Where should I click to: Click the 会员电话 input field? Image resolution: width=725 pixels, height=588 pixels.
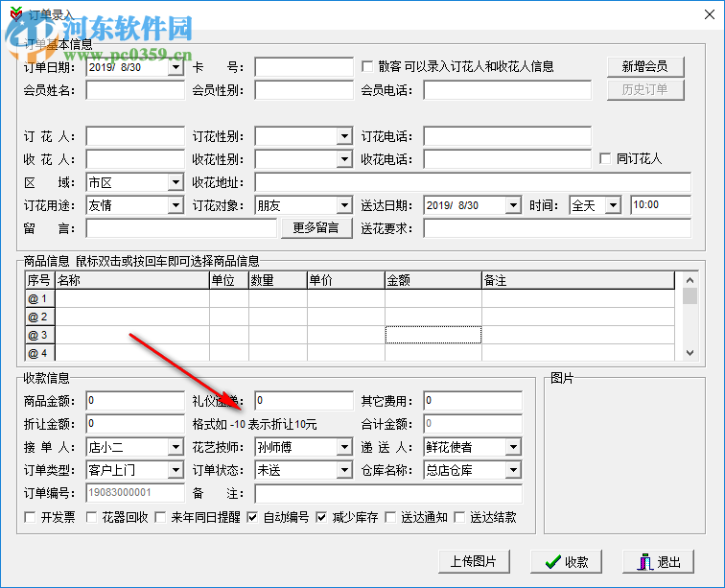[507, 90]
